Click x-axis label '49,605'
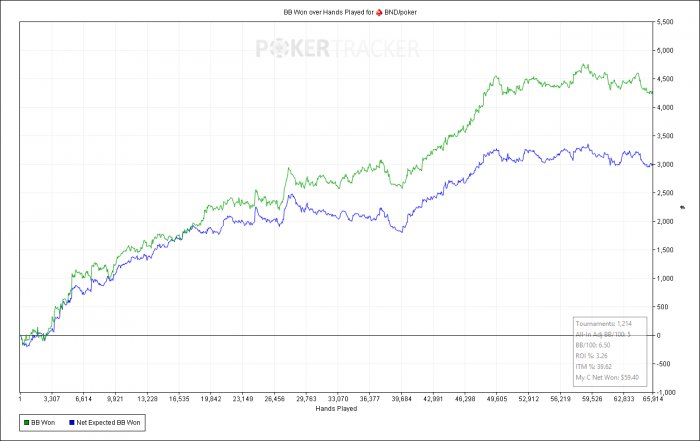Viewport: 700px width, 441px height. click(x=496, y=398)
